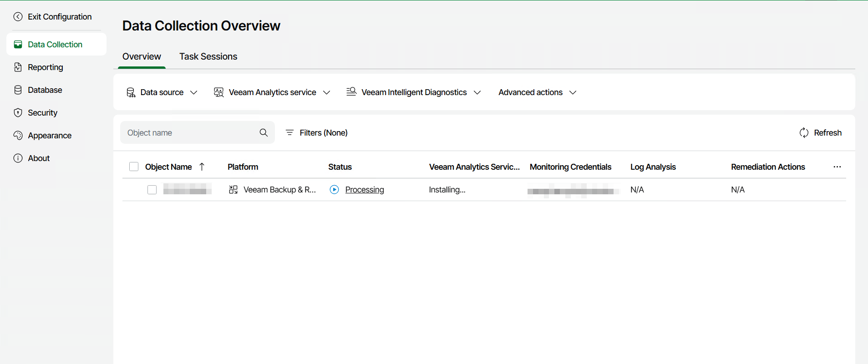Click the Filters funnel icon
This screenshot has height=364, width=868.
click(x=289, y=132)
